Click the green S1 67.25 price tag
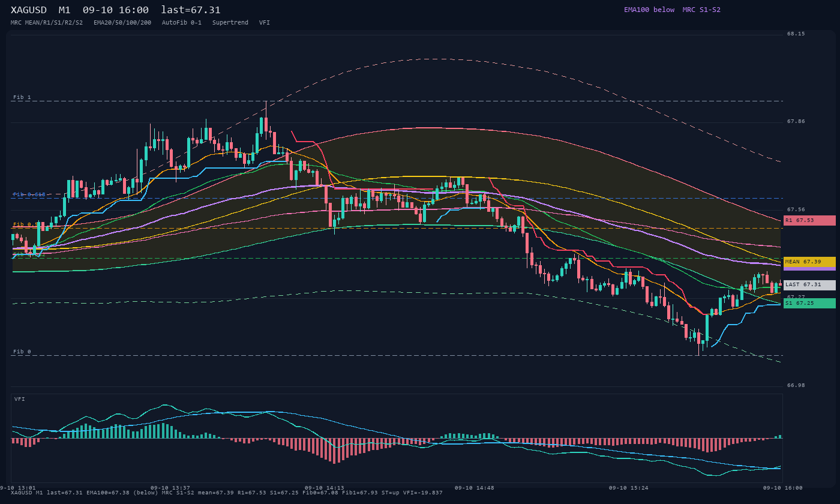840x504 pixels. [809, 303]
